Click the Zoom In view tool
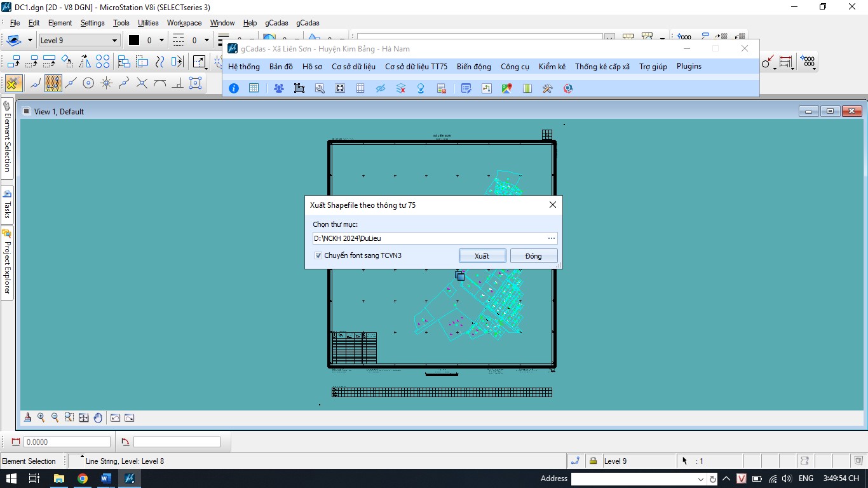The image size is (868, 488). pyautogui.click(x=41, y=417)
